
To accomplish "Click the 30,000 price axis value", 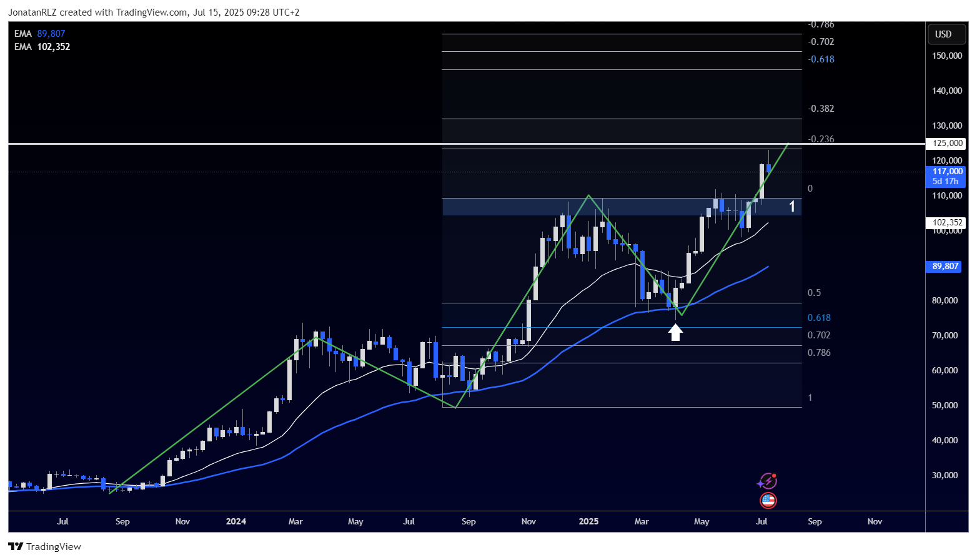I will 945,475.
